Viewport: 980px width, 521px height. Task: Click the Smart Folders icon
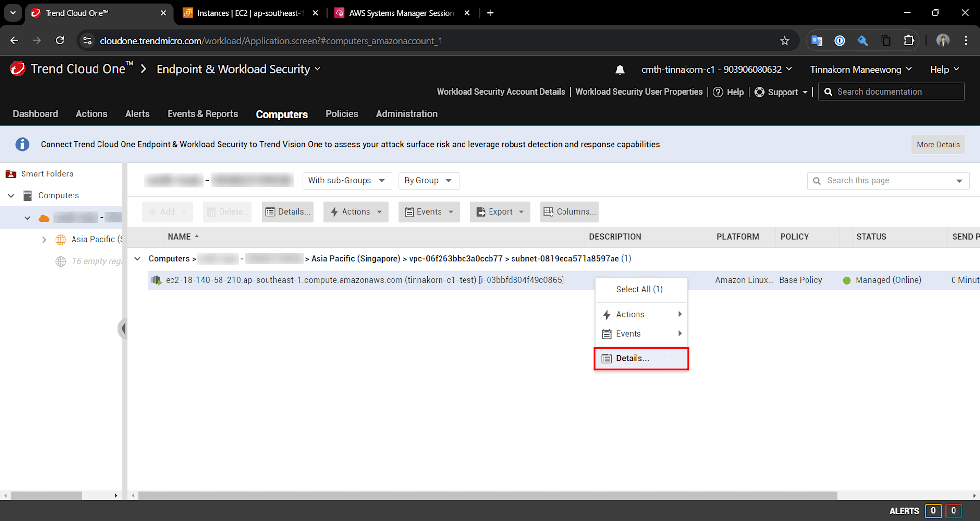[x=11, y=174]
